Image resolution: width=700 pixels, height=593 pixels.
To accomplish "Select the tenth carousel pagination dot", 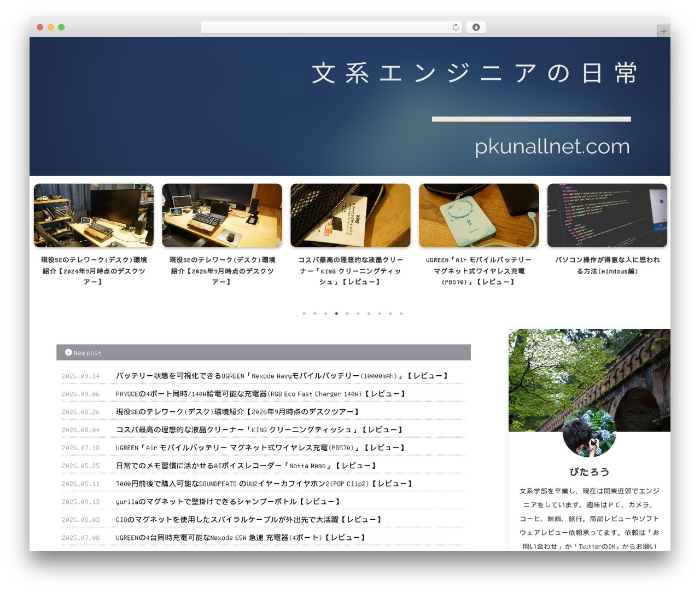I will tap(401, 313).
